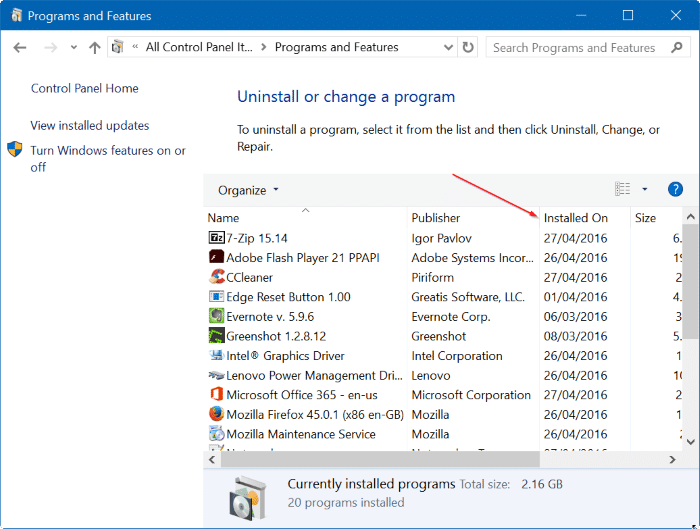The image size is (700, 529).
Task: Click the change view icon
Action: [622, 189]
